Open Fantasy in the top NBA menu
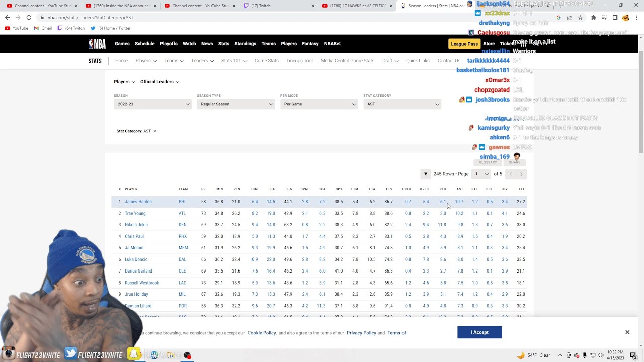 [x=310, y=44]
